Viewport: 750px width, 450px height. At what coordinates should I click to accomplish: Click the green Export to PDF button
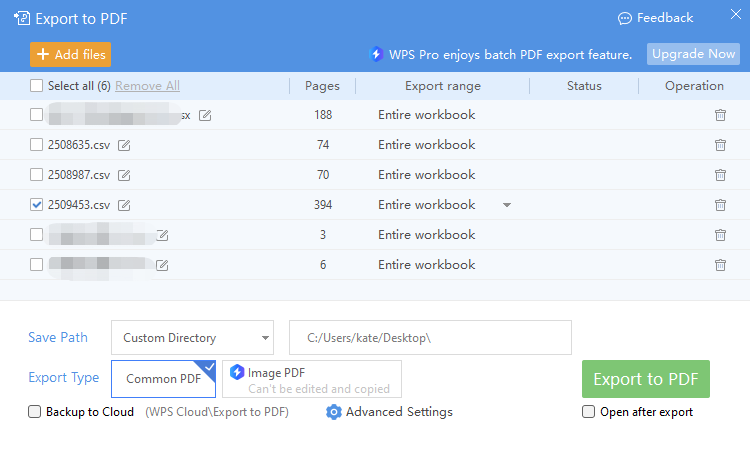646,379
